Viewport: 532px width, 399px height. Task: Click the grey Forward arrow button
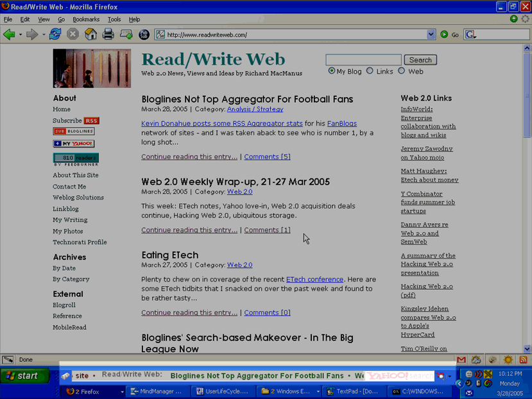tap(32, 34)
